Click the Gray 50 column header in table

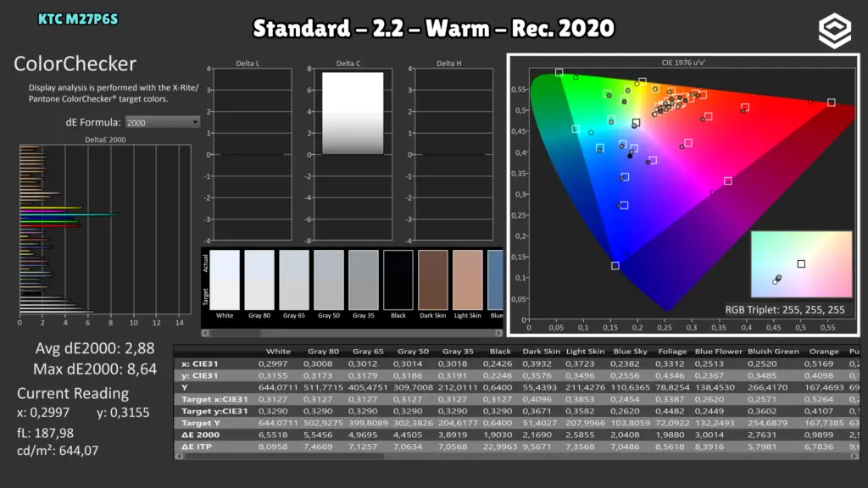coord(413,352)
